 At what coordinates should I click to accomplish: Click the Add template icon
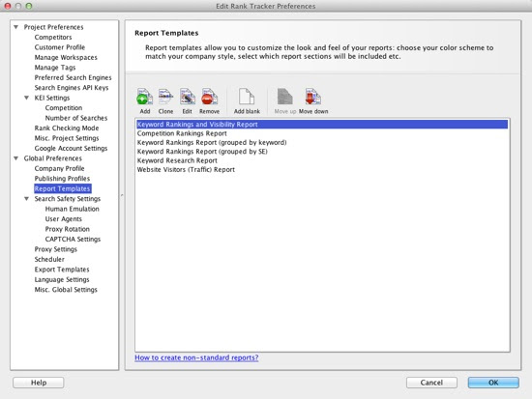(x=144, y=97)
